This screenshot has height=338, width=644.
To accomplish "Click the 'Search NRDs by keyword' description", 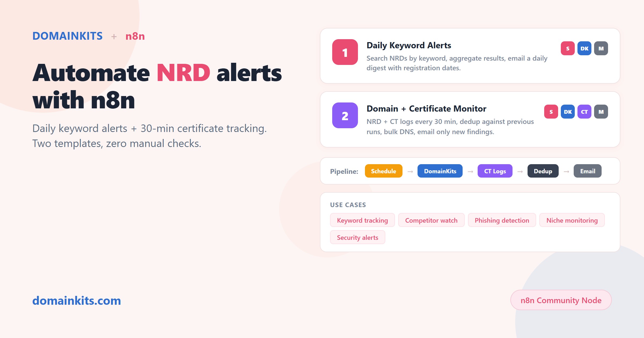I will tap(457, 63).
